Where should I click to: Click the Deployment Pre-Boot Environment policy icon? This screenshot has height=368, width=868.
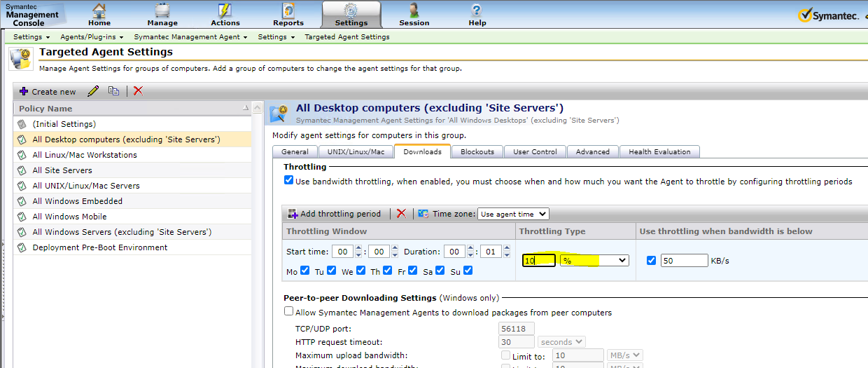[x=22, y=247]
